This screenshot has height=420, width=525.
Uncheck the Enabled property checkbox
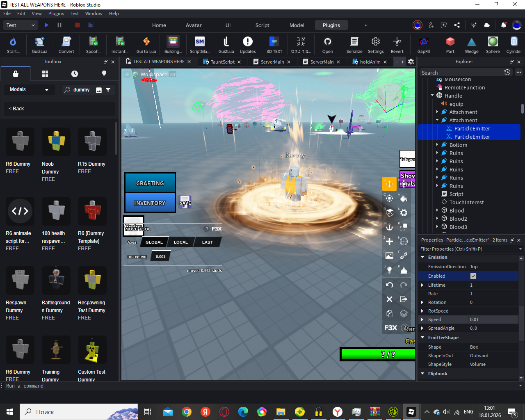click(x=473, y=276)
